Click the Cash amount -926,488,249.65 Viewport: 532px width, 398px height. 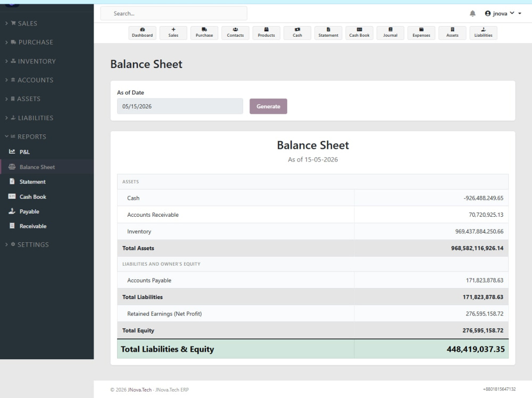point(484,198)
